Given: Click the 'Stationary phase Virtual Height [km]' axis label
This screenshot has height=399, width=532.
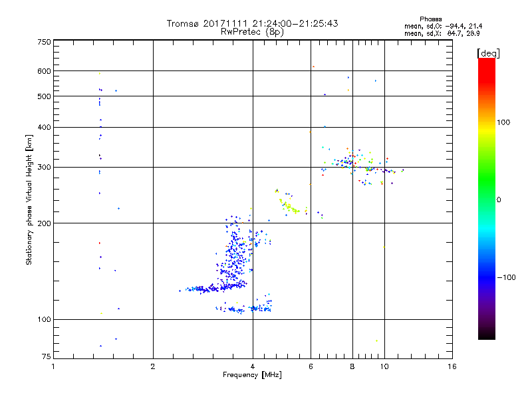Looking at the screenshot, I should (29, 199).
